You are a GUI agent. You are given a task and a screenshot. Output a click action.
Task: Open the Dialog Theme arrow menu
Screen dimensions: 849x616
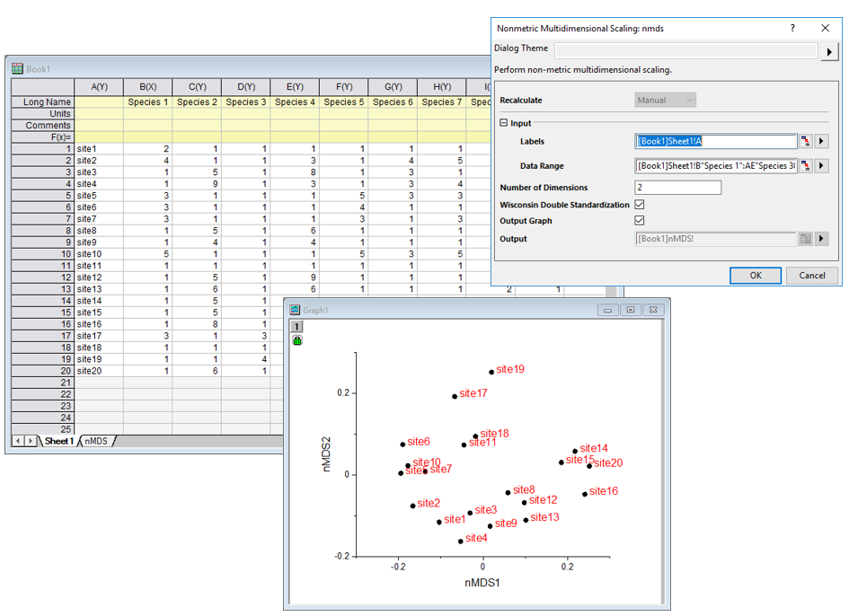click(x=832, y=51)
